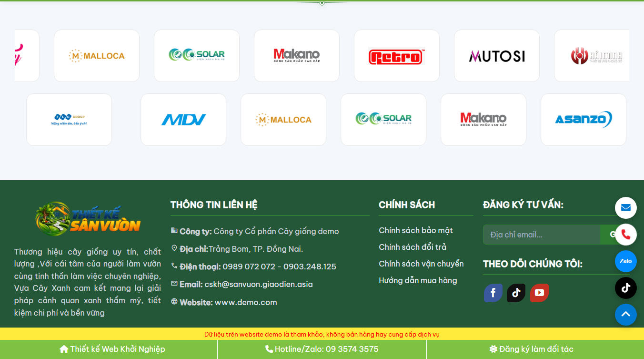Click the Địa chỉ email input field
644x359 pixels.
tap(542, 235)
